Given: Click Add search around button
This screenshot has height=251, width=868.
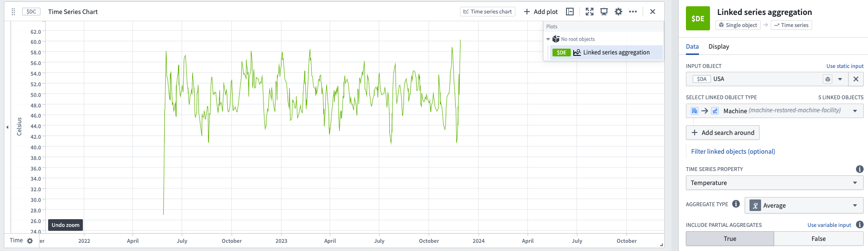Looking at the screenshot, I should click(723, 132).
